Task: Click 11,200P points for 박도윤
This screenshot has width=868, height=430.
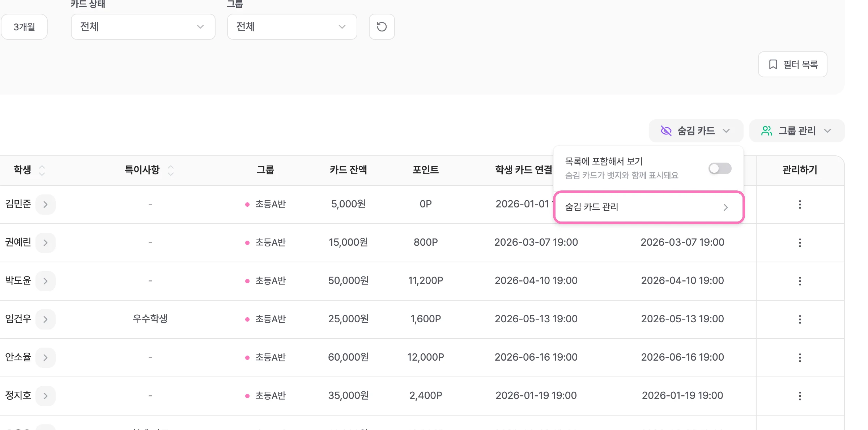Action: coord(426,280)
